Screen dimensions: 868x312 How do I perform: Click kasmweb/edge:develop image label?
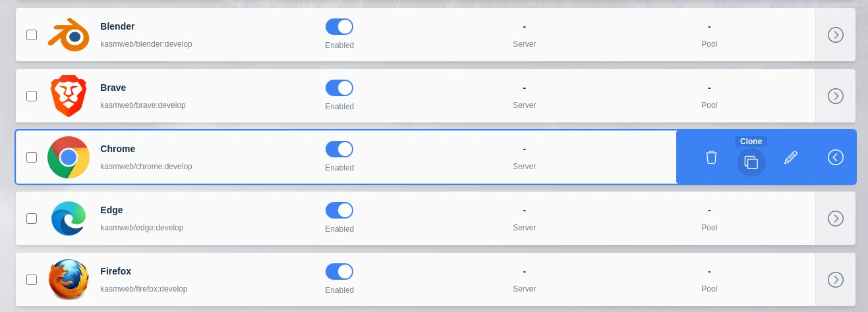coord(142,228)
